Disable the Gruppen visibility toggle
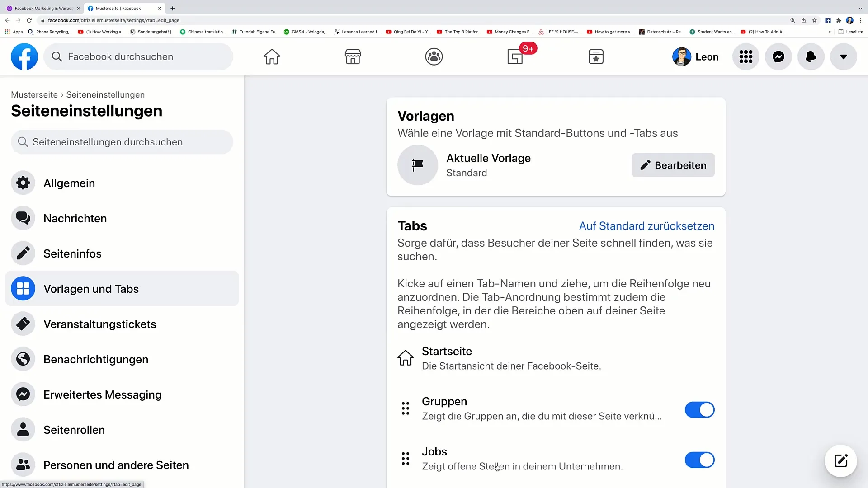 pos(700,410)
